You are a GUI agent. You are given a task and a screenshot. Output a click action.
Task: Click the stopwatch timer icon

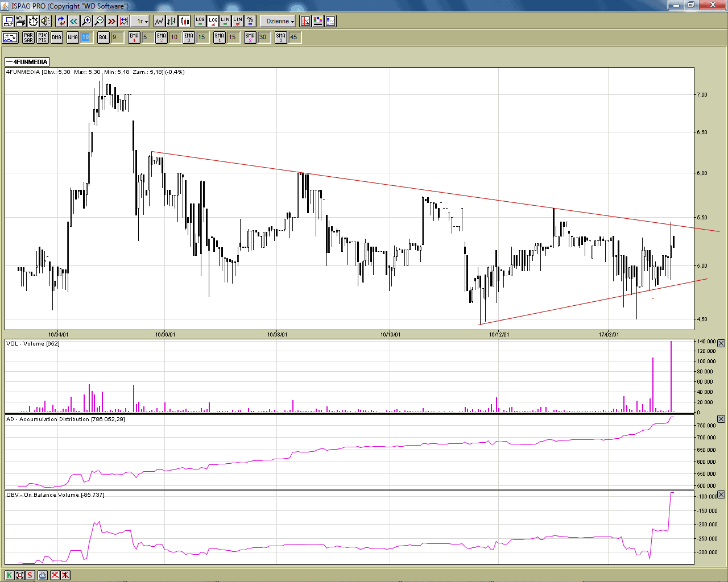(33, 21)
